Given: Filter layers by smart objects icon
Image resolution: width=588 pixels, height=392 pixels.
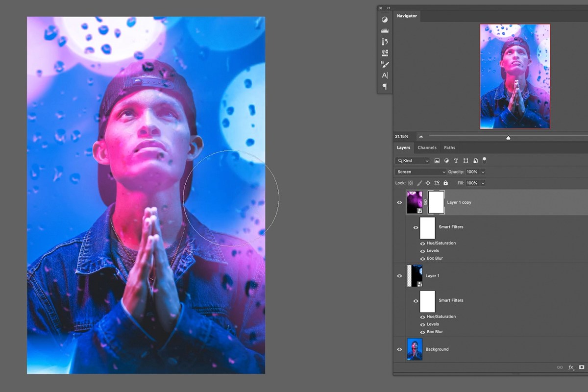Looking at the screenshot, I should click(475, 161).
